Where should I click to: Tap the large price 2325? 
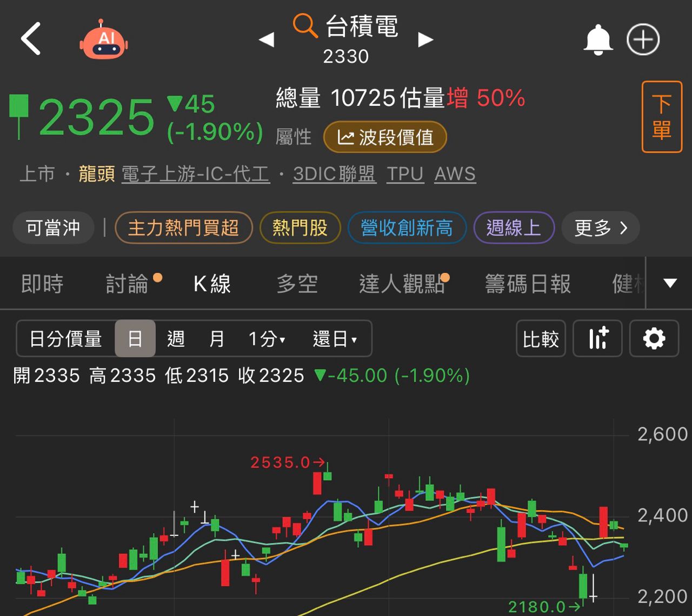[97, 117]
